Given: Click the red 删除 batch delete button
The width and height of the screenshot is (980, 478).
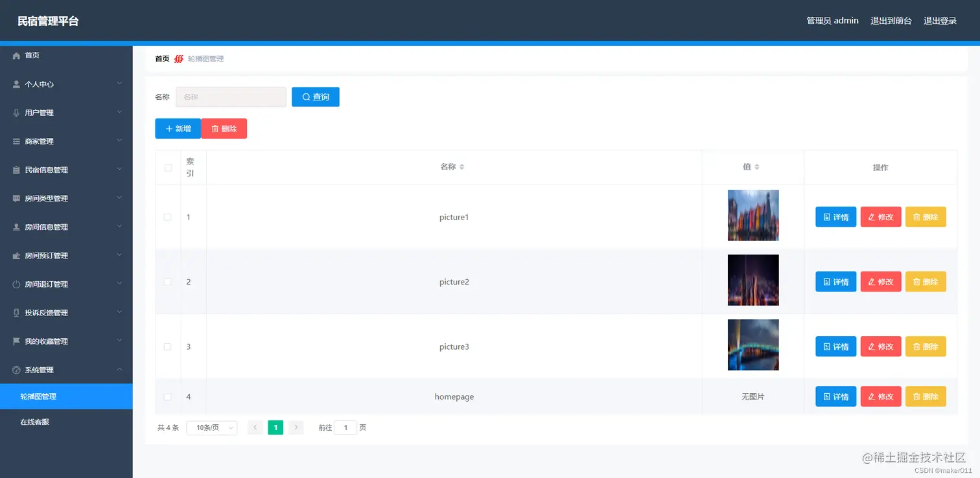Looking at the screenshot, I should click(224, 129).
